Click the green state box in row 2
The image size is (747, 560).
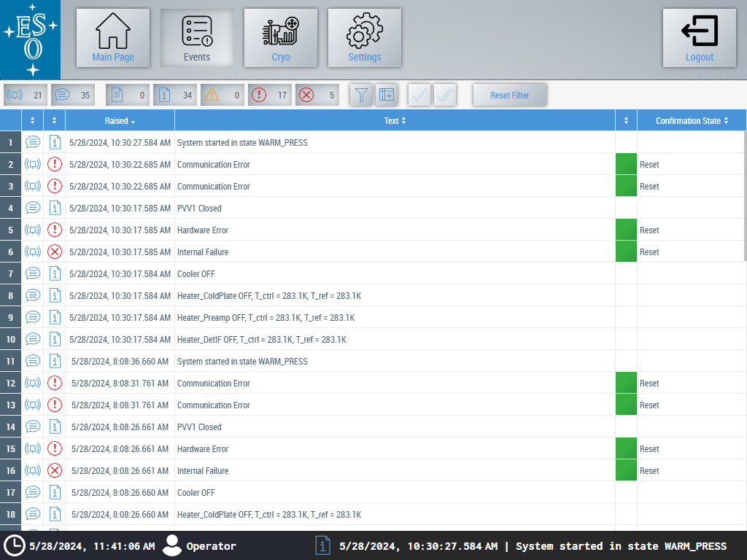[626, 165]
